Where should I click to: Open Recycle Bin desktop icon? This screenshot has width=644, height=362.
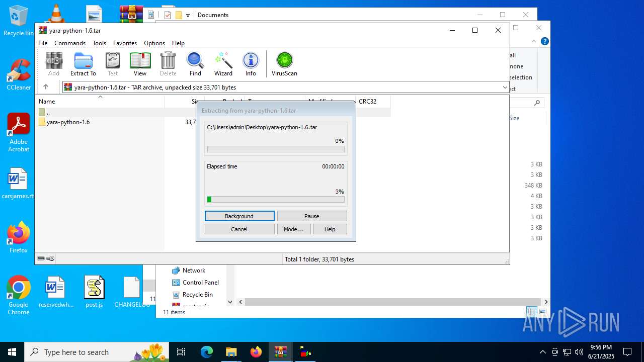tap(18, 21)
